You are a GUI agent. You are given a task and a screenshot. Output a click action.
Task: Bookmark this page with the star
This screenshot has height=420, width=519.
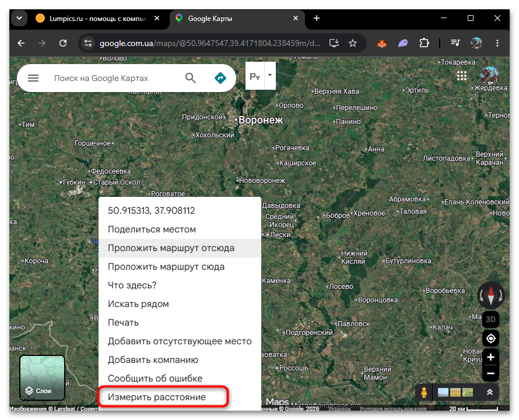tap(353, 43)
